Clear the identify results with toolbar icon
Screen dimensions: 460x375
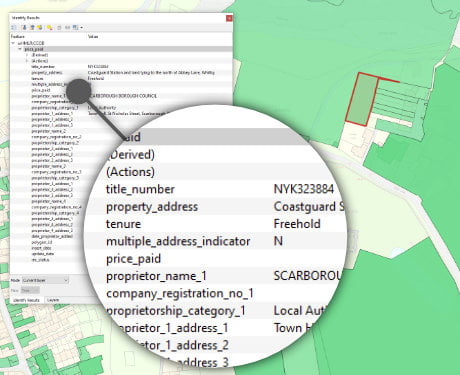click(x=50, y=28)
